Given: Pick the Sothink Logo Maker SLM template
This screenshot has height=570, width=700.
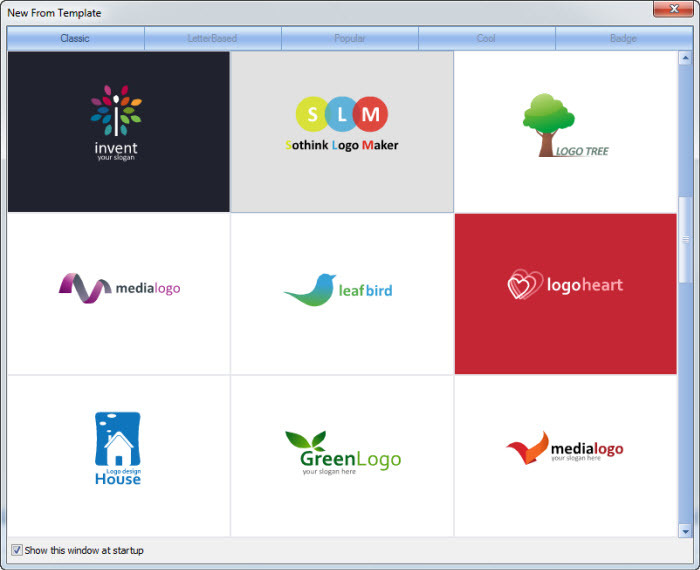Looking at the screenshot, I should coord(342,132).
